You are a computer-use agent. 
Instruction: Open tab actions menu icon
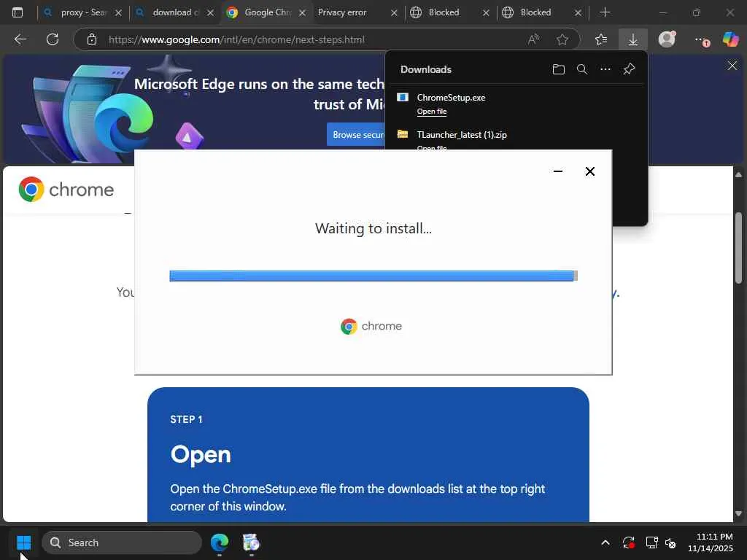click(x=18, y=12)
